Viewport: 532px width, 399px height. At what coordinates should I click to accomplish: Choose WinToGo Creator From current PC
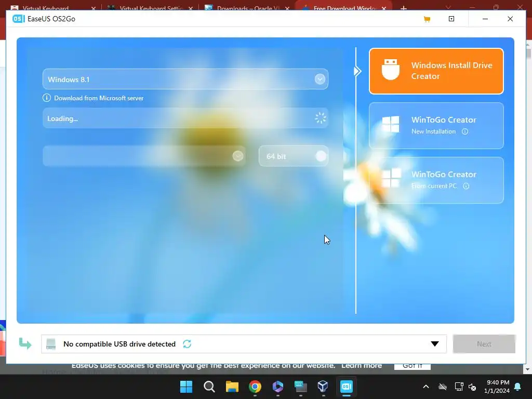(x=436, y=180)
